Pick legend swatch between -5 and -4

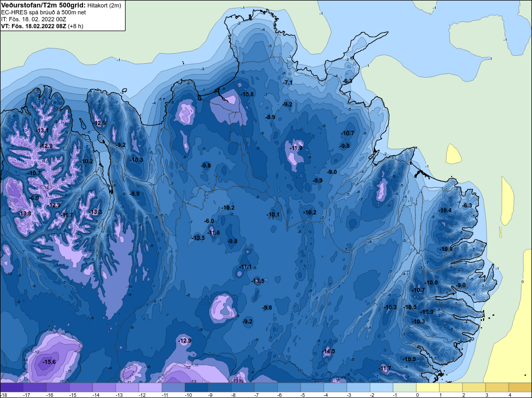point(312,387)
